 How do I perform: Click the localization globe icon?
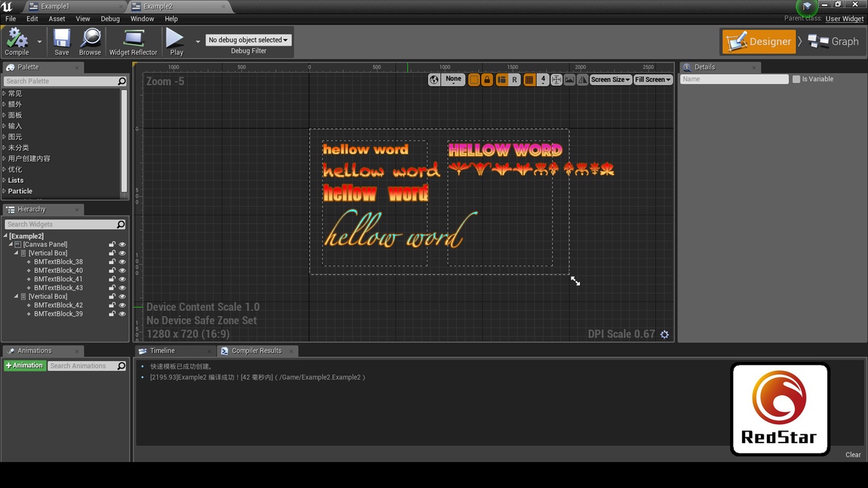pyautogui.click(x=435, y=80)
